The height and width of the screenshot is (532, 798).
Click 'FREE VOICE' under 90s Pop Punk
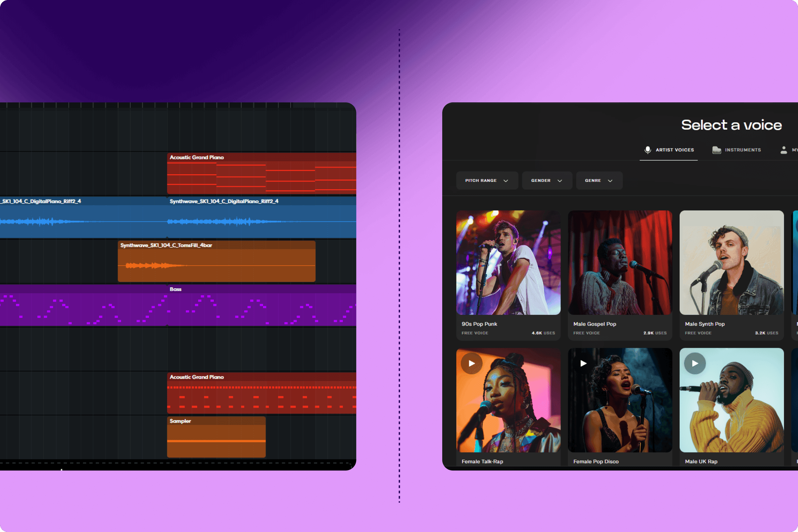point(475,333)
